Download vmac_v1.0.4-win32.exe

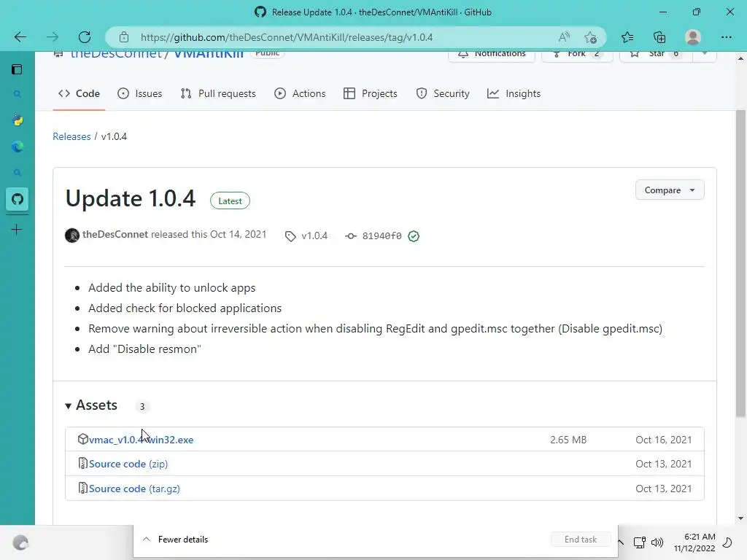[x=141, y=440]
